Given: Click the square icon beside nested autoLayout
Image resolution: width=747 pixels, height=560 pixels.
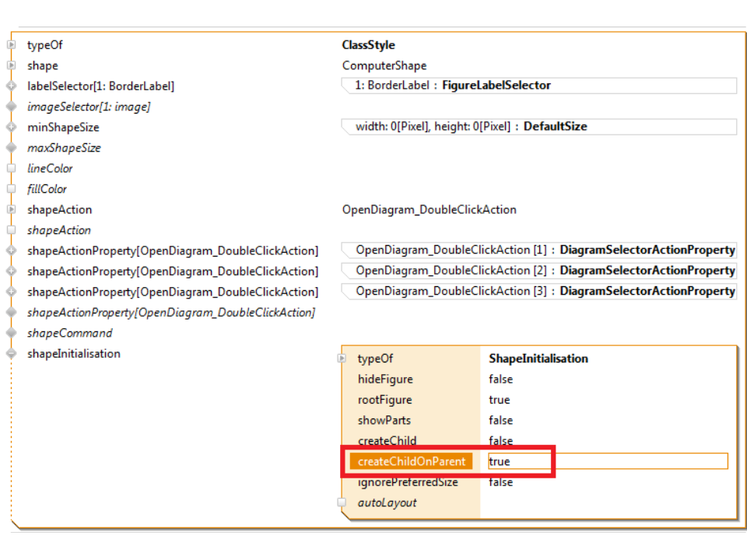Looking at the screenshot, I should (342, 502).
